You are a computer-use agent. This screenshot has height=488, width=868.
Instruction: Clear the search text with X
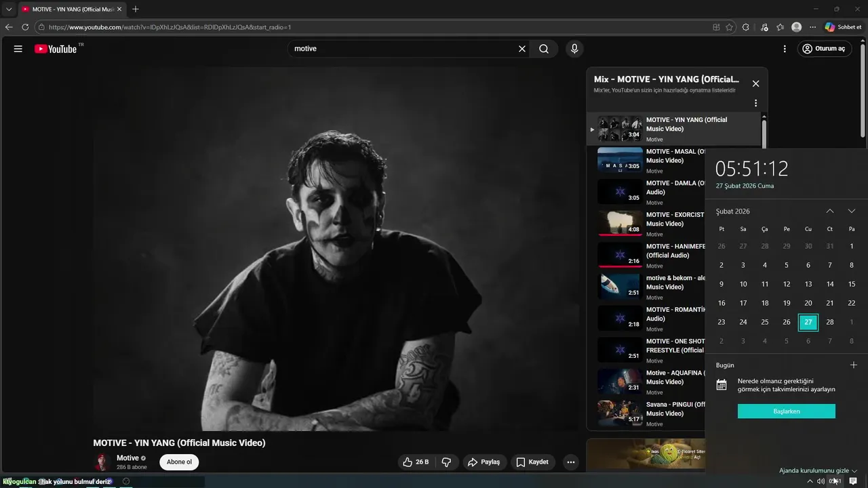[x=522, y=49]
